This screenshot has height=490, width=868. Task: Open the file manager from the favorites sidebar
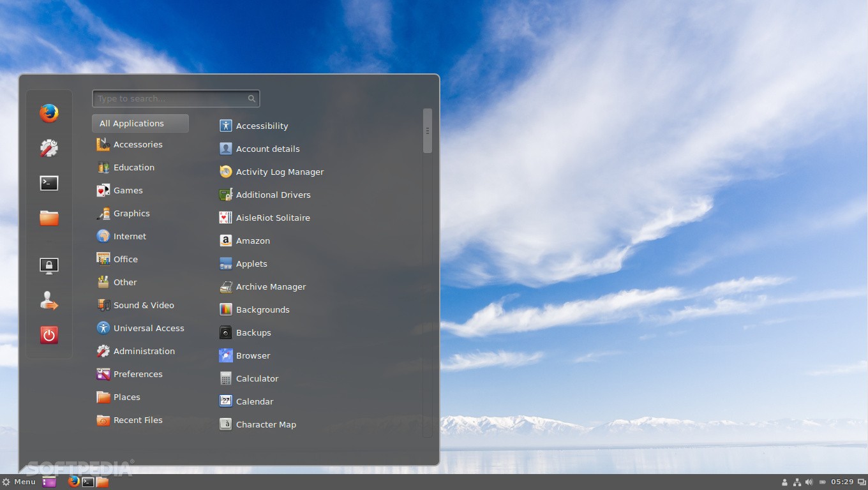pos(49,218)
